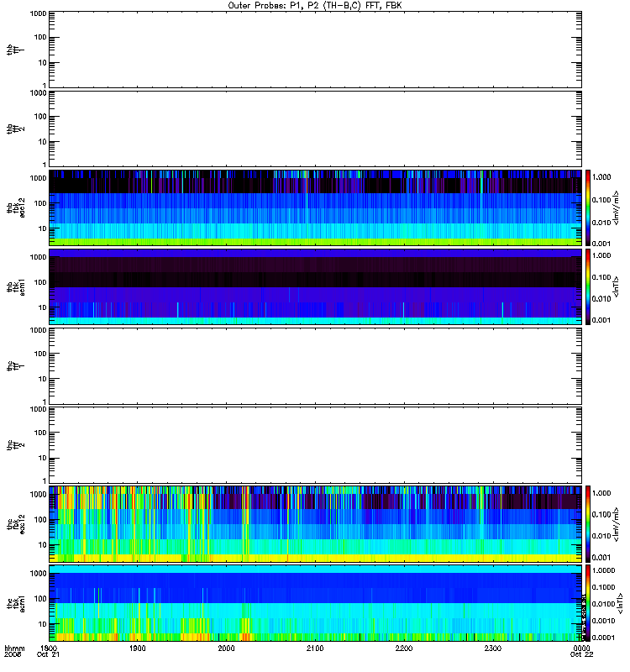Click the "thb fbk scm1" y-axis label
This screenshot has width=630, height=672.
(x=16, y=286)
